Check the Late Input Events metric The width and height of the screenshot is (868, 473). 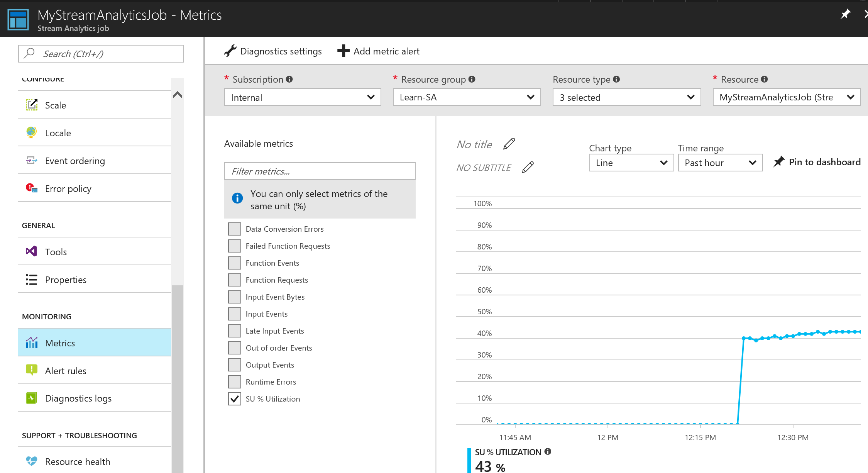tap(235, 331)
